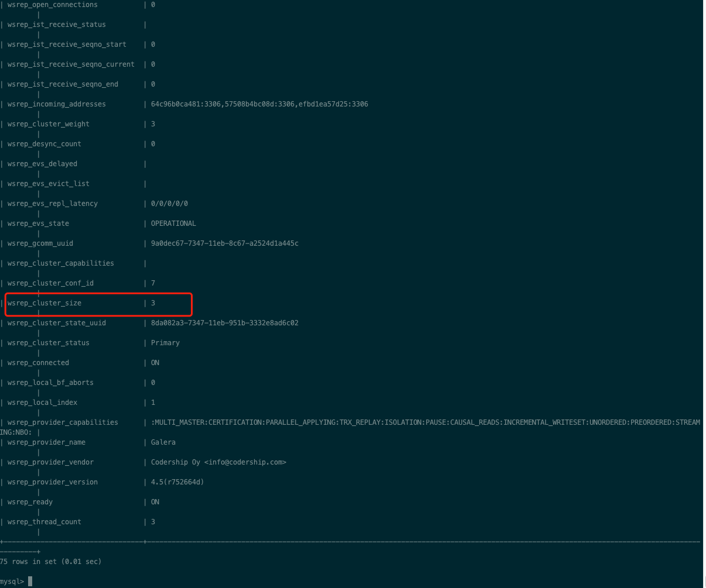Click wsrep_evs_state variable name

click(38, 223)
